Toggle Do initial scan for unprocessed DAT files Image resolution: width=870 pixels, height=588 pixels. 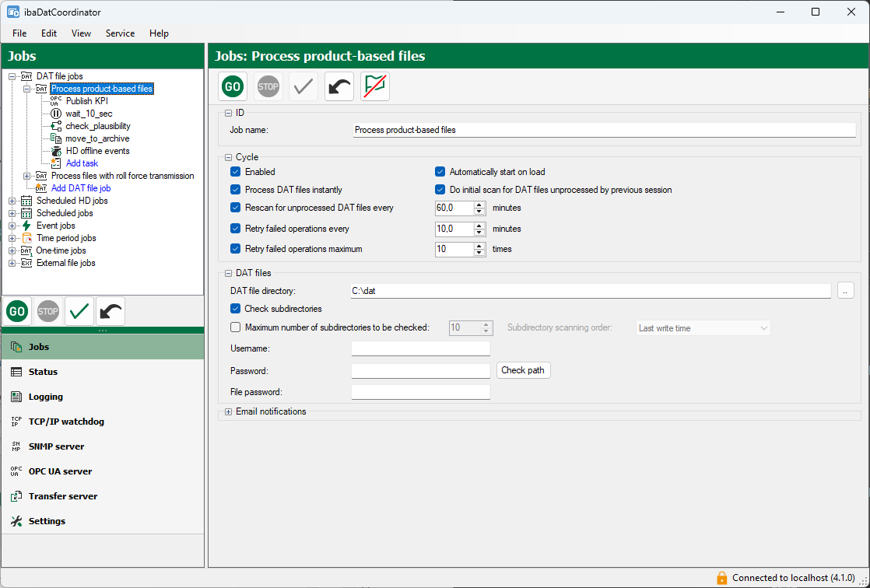click(x=440, y=190)
